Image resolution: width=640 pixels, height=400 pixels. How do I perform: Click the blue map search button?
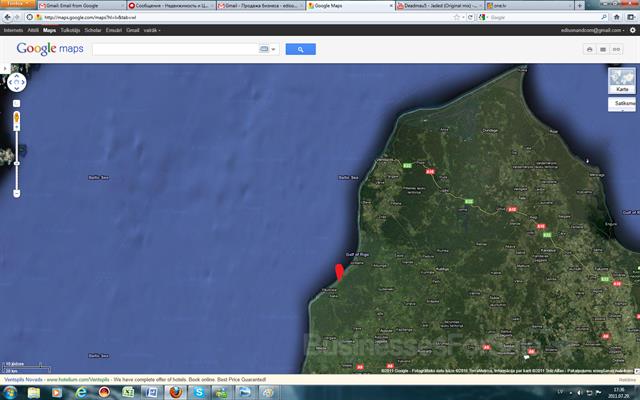click(x=300, y=49)
